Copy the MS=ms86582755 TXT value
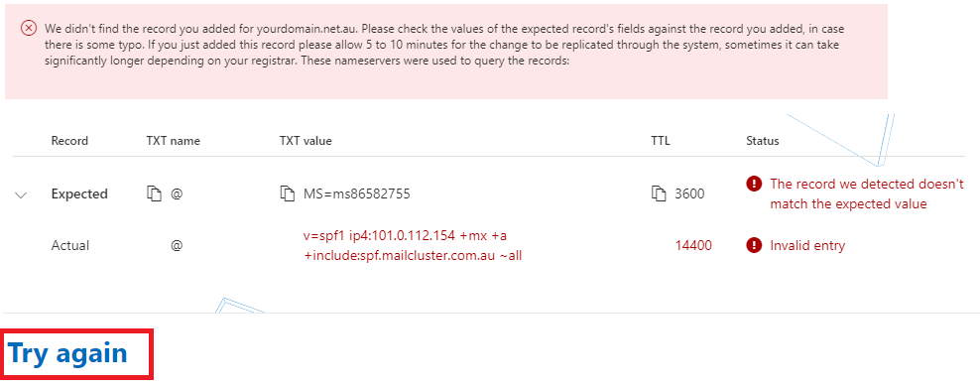 (287, 193)
